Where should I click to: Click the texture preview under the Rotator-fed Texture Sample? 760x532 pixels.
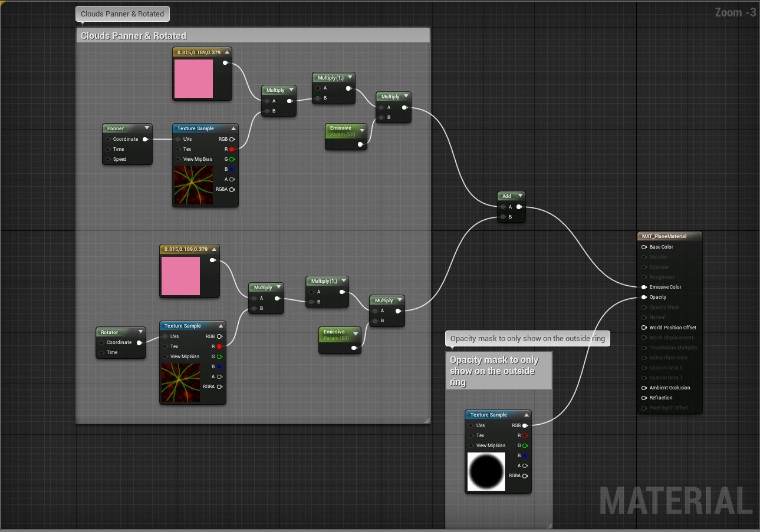coord(180,383)
